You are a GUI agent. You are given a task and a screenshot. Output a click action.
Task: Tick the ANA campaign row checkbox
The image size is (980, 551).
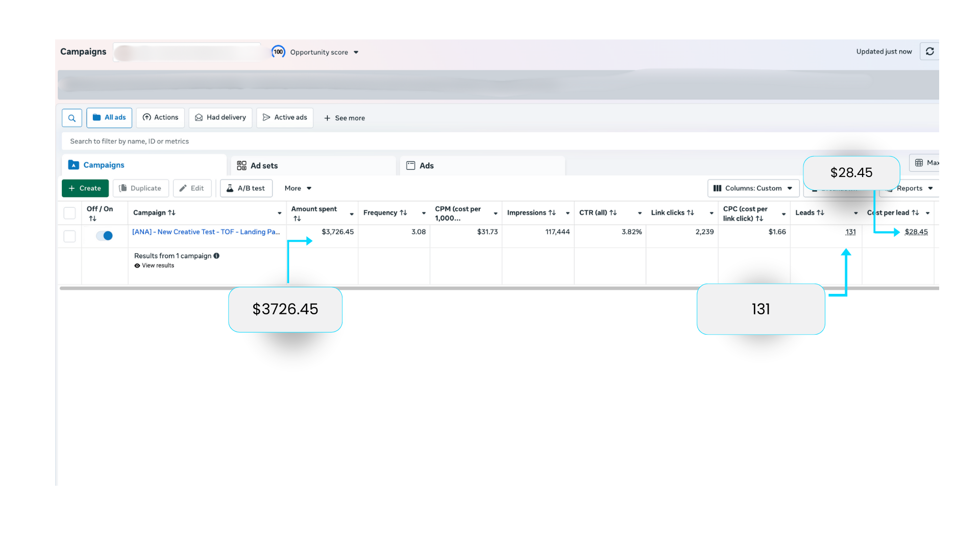[x=69, y=236]
